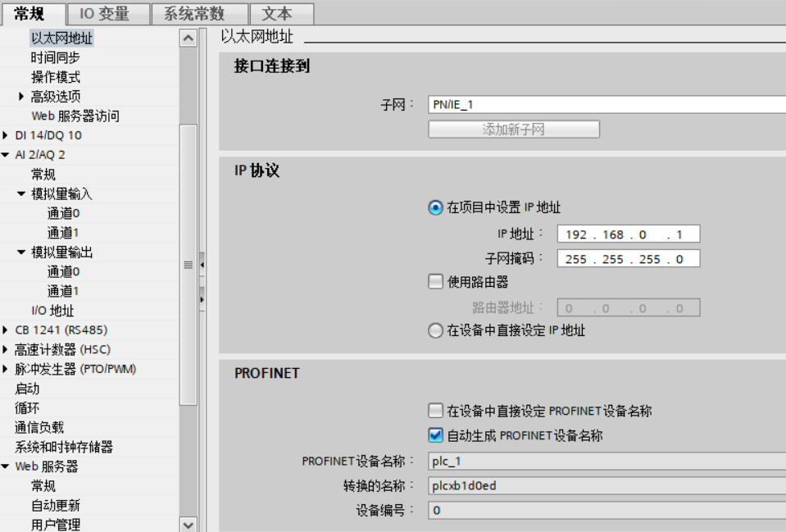Select 在设备中直接设定 IP 地址 option

pyautogui.click(x=435, y=331)
